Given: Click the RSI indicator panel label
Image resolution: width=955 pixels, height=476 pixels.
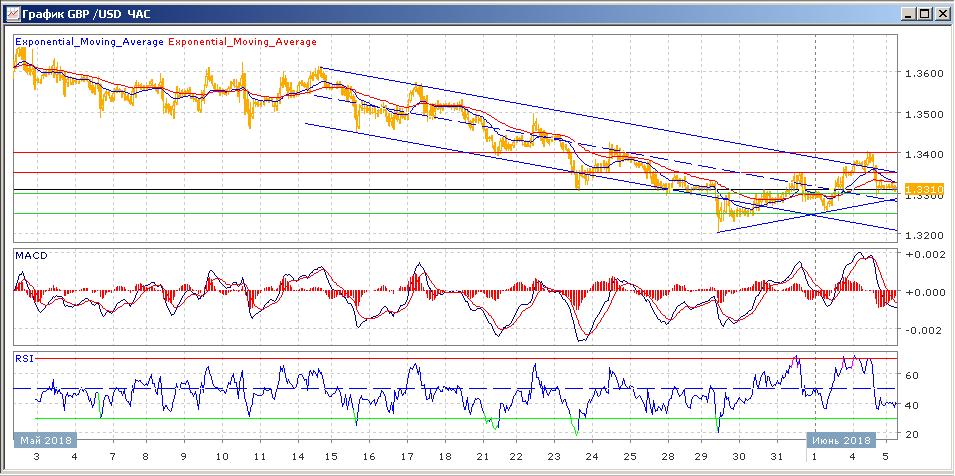Looking at the screenshot, I should click(x=24, y=357).
